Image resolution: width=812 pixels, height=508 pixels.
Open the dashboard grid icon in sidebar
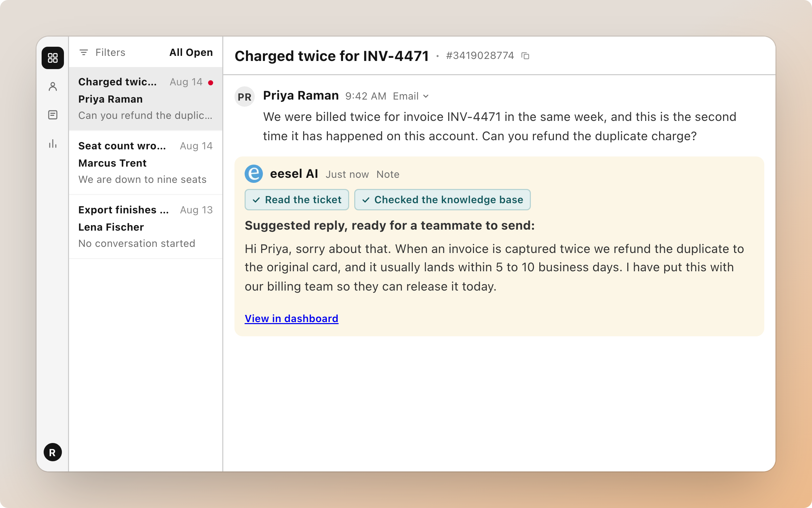(x=53, y=58)
